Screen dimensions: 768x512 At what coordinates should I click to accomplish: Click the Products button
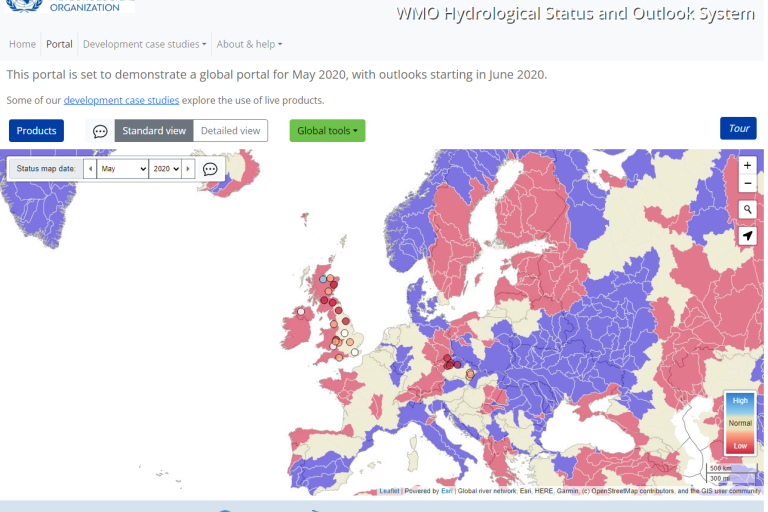36,131
